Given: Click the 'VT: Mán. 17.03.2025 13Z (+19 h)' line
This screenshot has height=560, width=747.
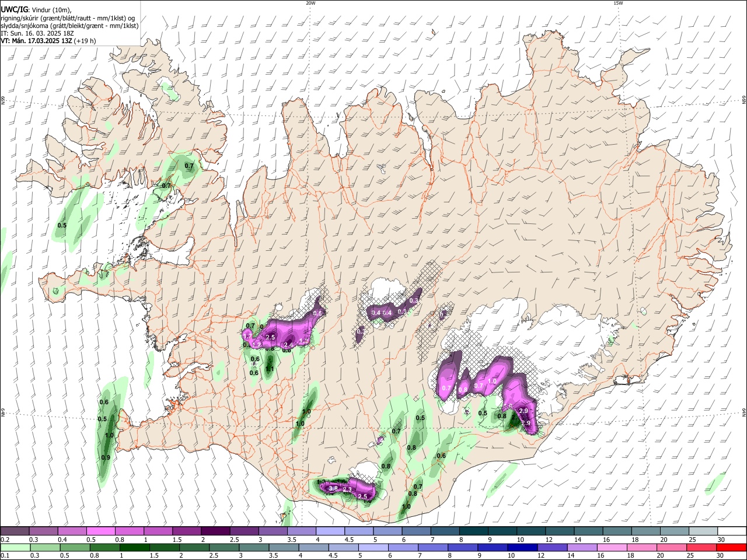Looking at the screenshot, I should [x=48, y=41].
